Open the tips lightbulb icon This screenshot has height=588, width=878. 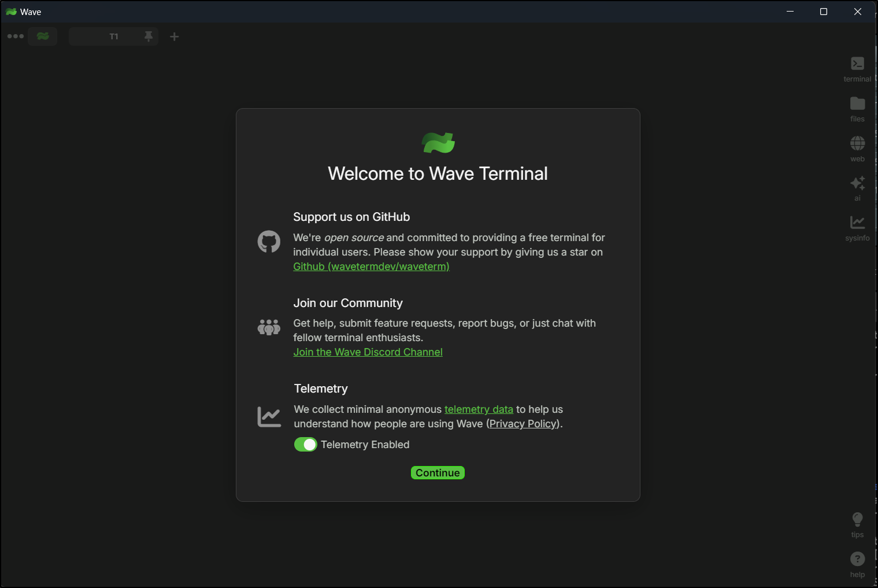tap(857, 525)
